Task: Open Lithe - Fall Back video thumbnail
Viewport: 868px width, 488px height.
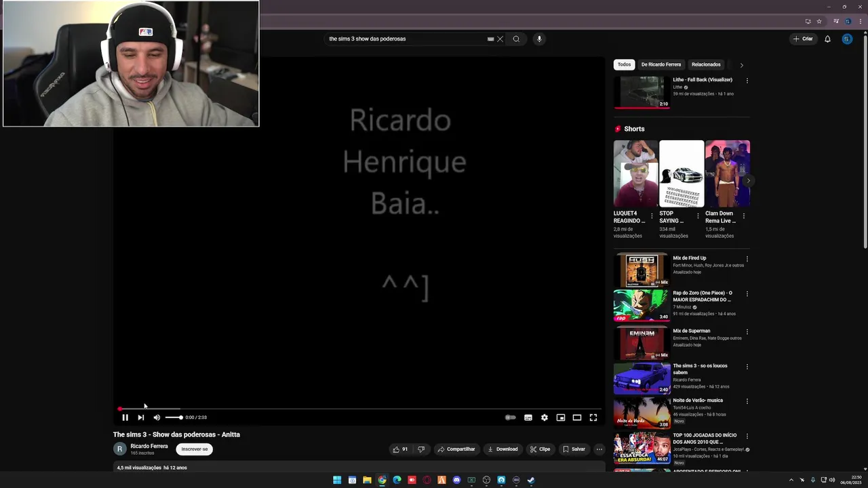Action: coord(642,92)
